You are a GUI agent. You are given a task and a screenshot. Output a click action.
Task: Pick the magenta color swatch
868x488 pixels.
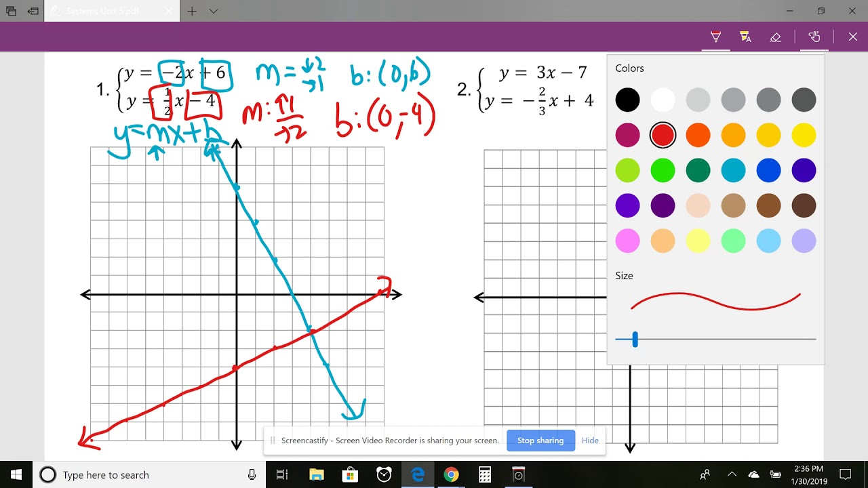point(627,135)
